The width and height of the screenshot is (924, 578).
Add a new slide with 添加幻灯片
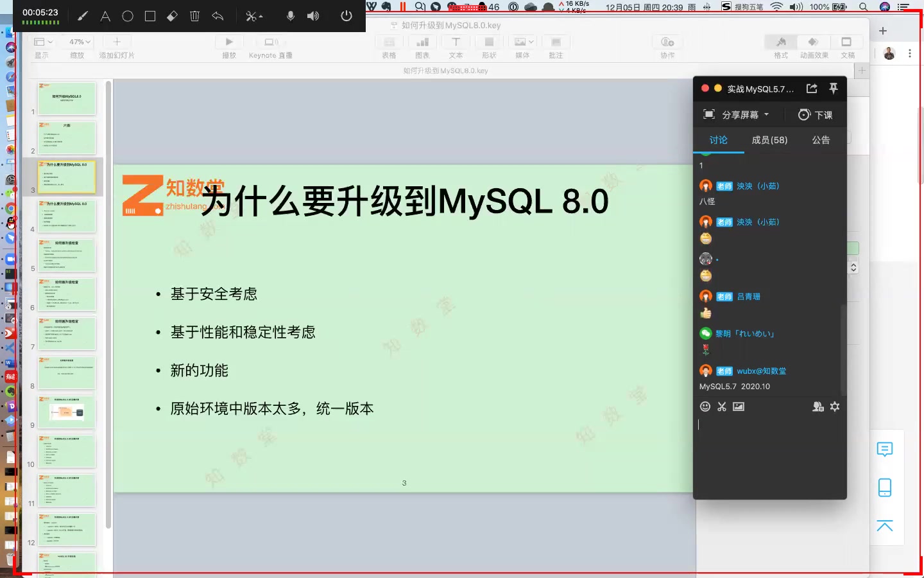(x=117, y=47)
